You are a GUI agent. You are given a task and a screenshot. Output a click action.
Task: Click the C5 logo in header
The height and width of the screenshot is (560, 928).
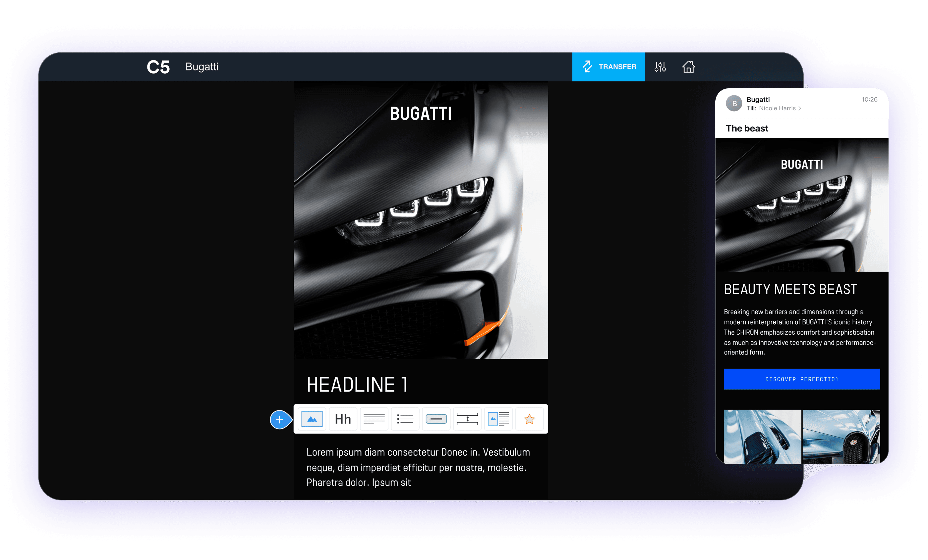coord(158,67)
